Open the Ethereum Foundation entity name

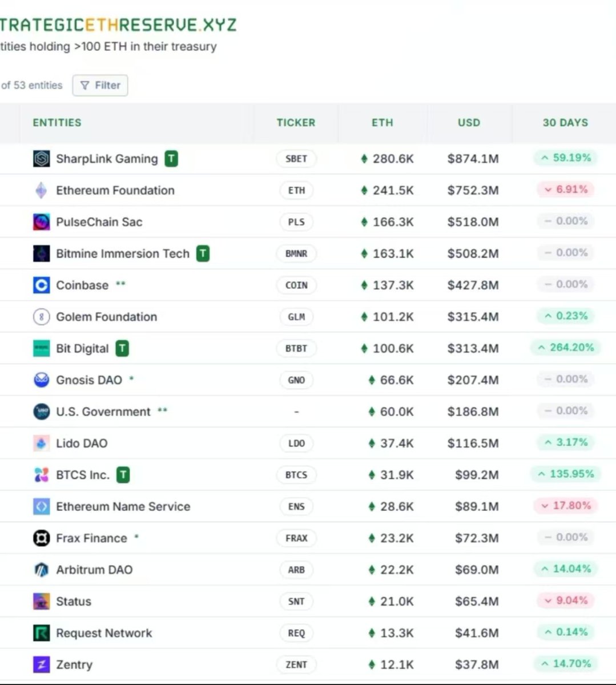(x=115, y=191)
